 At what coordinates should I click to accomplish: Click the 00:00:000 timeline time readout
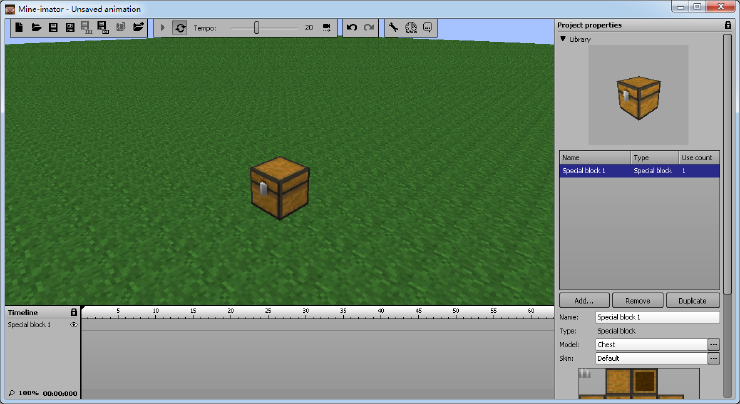(60, 393)
